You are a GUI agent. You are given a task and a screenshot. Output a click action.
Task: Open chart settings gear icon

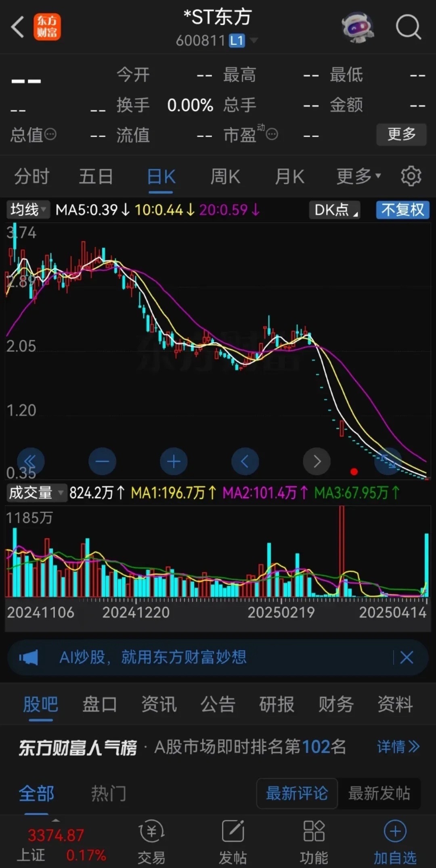411,176
